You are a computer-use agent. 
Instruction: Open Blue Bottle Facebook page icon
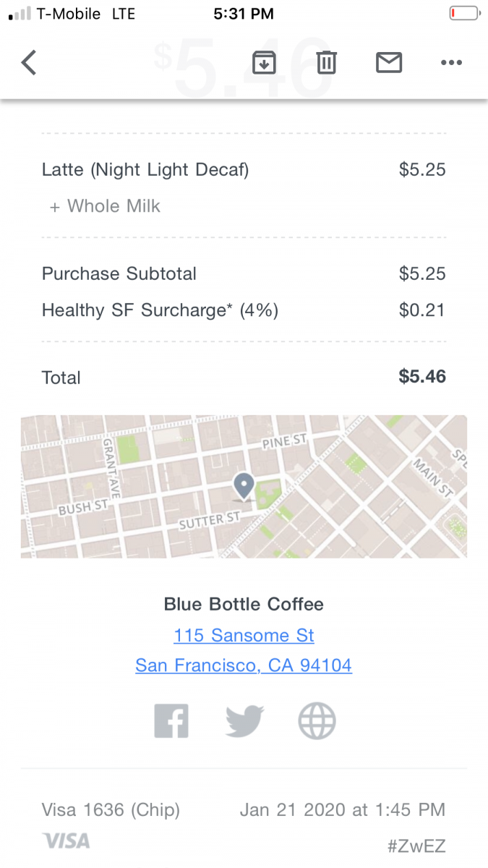click(171, 721)
